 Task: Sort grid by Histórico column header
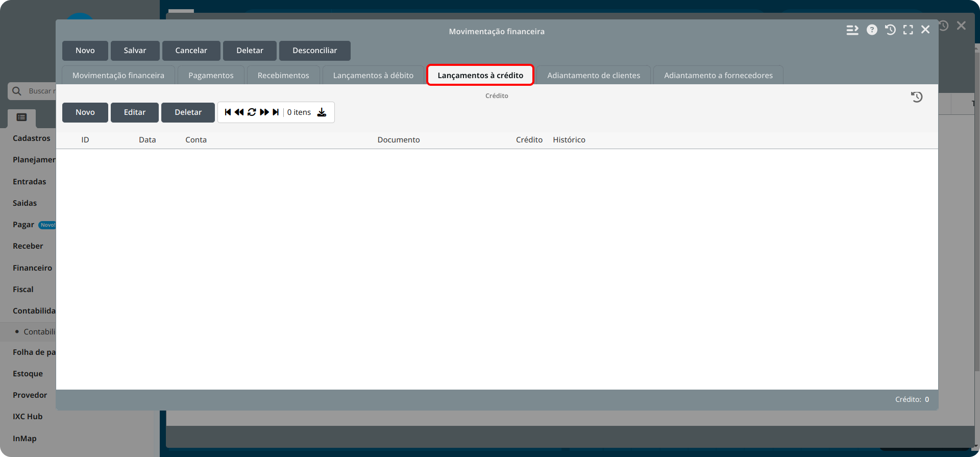point(569,140)
